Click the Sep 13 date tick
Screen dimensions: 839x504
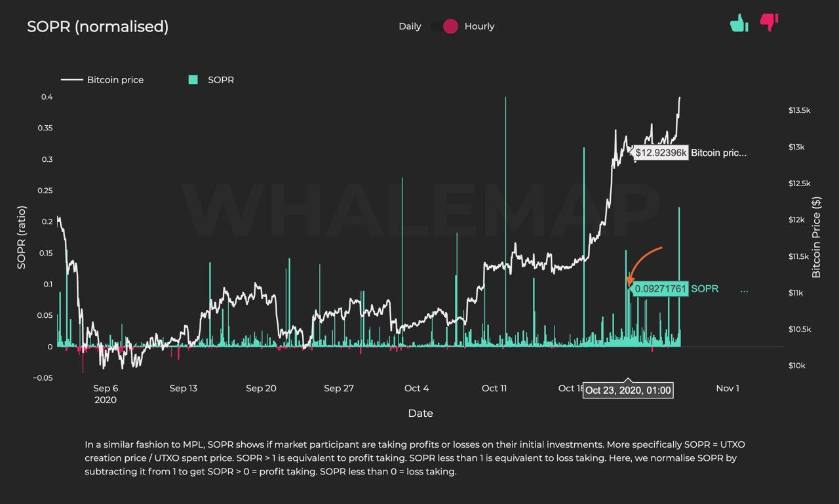point(183,388)
